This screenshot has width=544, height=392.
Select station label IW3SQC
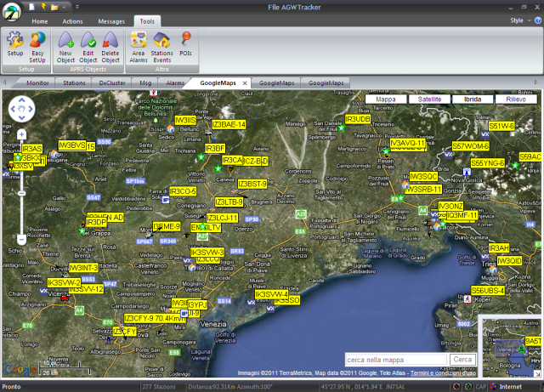[x=423, y=177]
